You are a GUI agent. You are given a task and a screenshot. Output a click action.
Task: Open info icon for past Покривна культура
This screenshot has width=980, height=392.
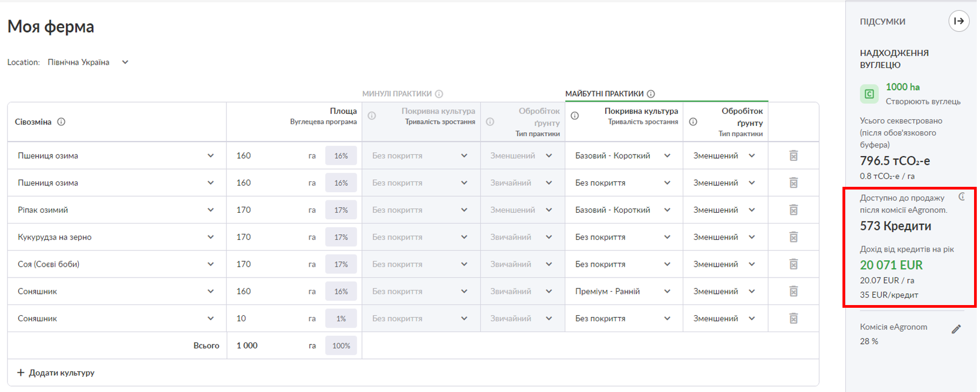(x=372, y=116)
